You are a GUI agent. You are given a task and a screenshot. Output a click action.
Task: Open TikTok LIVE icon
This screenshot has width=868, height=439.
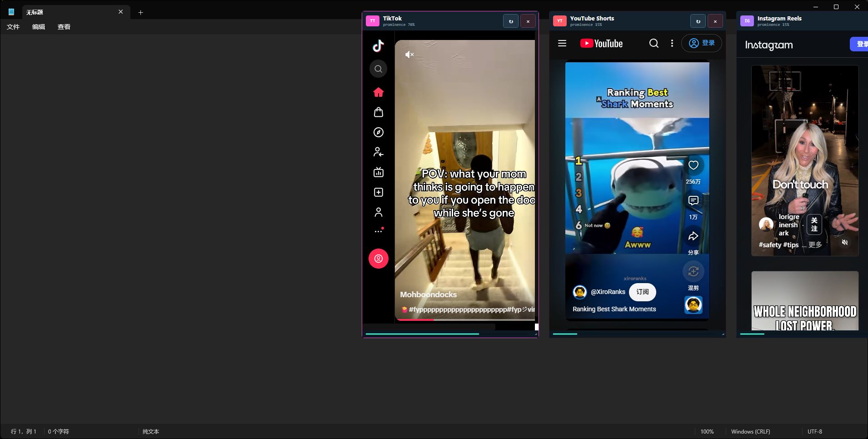(378, 172)
